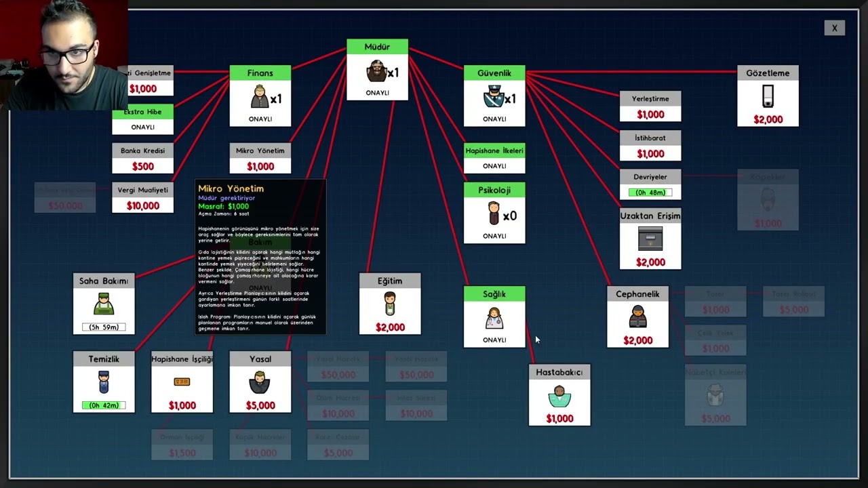Image resolution: width=868 pixels, height=488 pixels.
Task: Click the Hastabakıcı $1,000 price
Action: coord(559,419)
